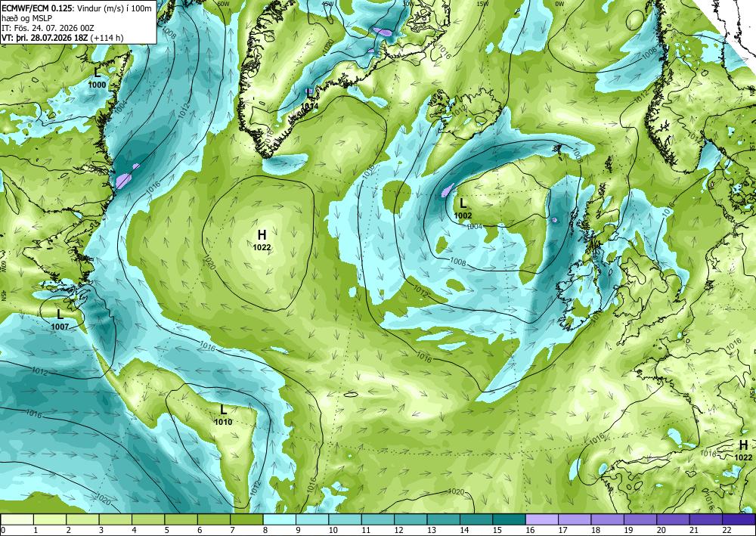The height and width of the screenshot is (536, 756).
Task: Click the 1008 isobar label south of the low
Action: click(457, 262)
